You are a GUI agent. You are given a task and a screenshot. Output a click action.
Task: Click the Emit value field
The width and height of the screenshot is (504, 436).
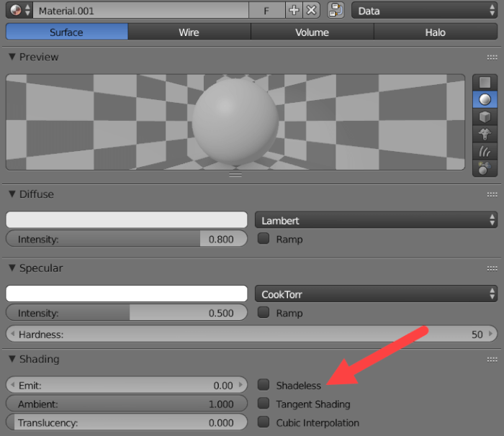pyautogui.click(x=127, y=385)
